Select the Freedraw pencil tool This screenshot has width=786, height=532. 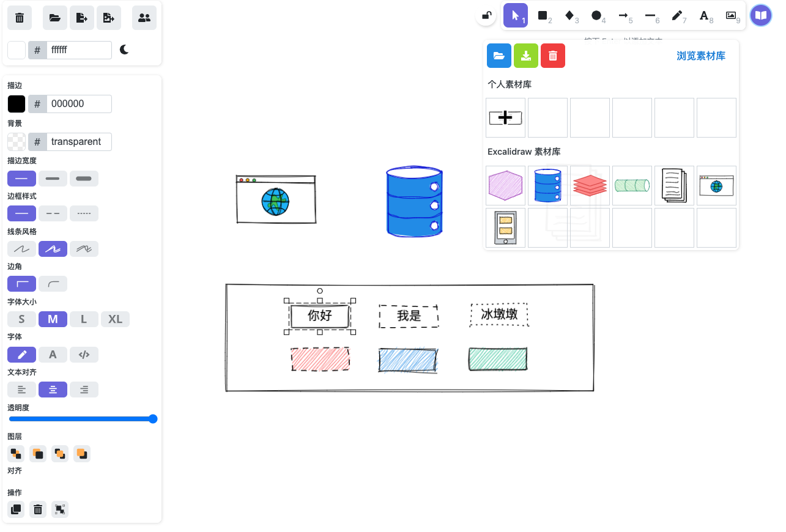[677, 15]
